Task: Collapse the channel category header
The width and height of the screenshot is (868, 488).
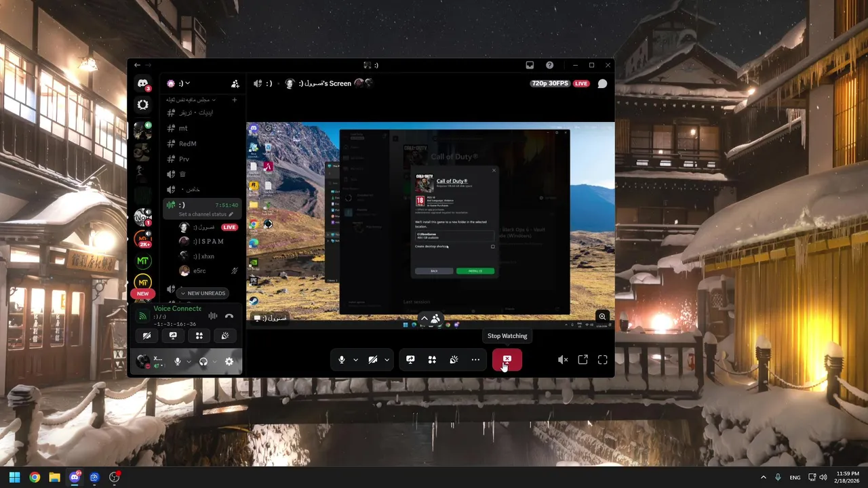Action: 191,100
